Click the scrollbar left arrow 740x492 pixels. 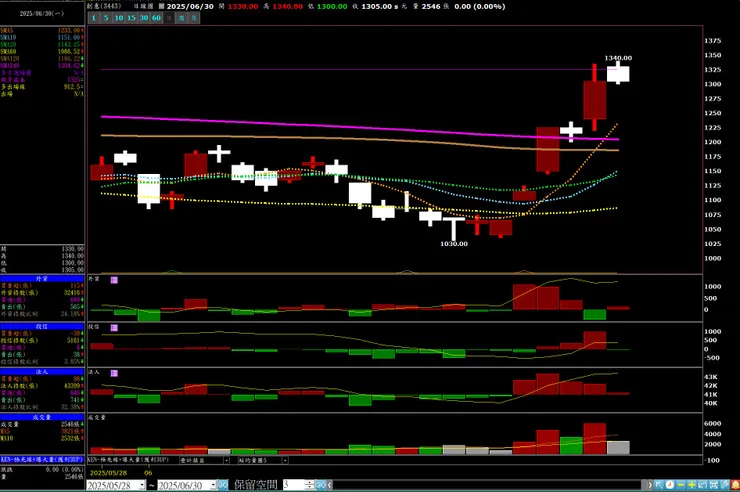point(329,485)
